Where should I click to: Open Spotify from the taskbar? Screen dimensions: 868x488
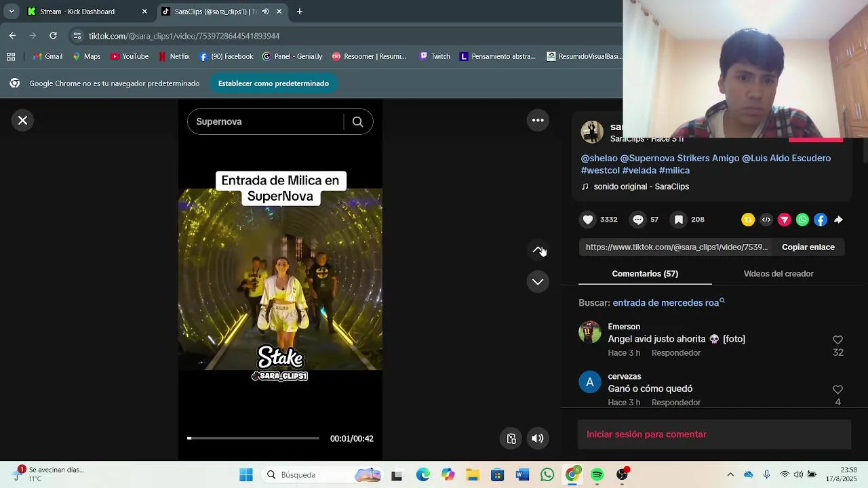[597, 474]
